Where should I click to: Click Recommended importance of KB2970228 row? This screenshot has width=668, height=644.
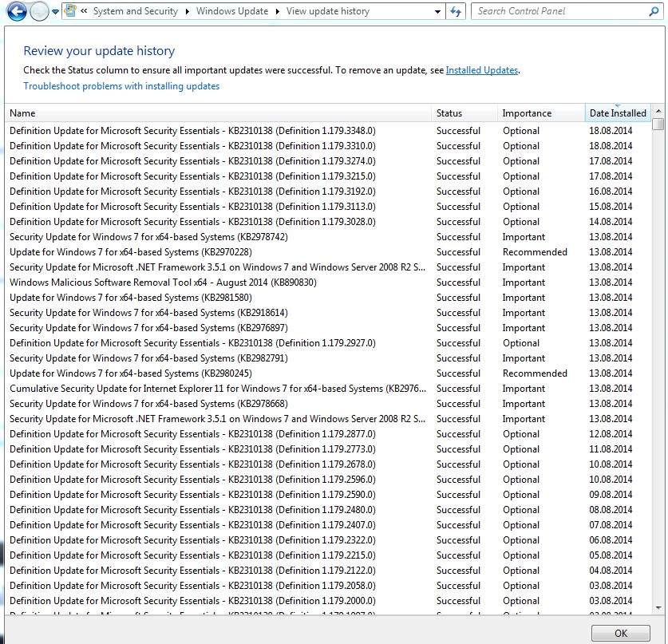535,252
